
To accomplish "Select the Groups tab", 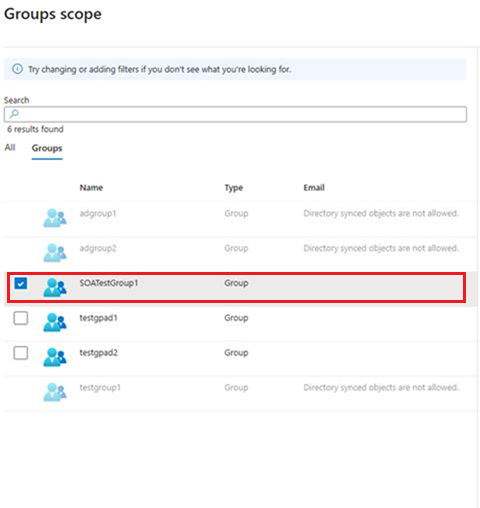I will [47, 148].
